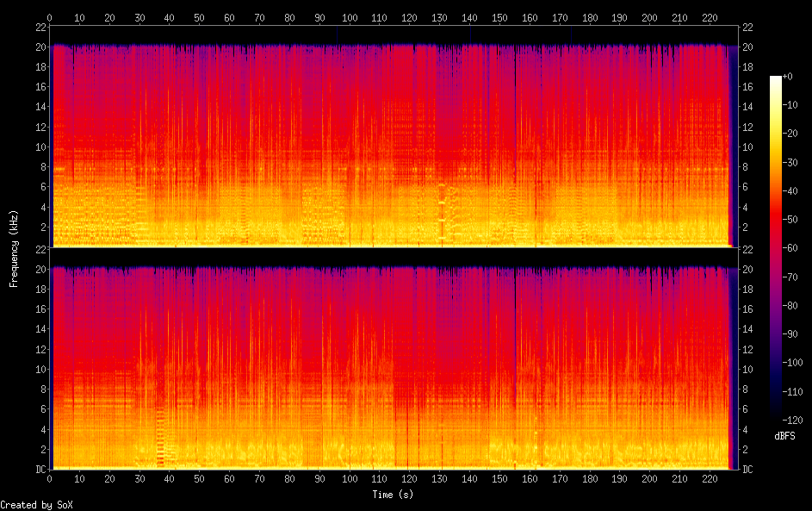Click the white top end of the color bar
812x511 pixels.
pyautogui.click(x=776, y=79)
